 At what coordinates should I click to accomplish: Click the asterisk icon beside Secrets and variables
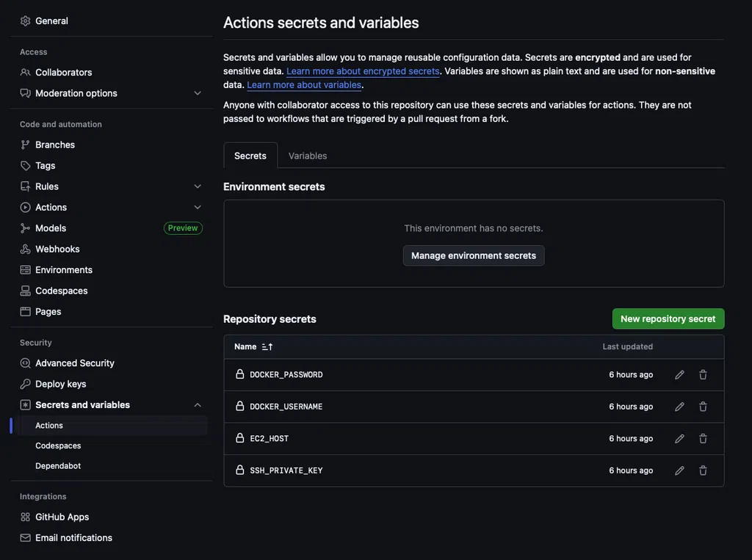pyautogui.click(x=26, y=404)
